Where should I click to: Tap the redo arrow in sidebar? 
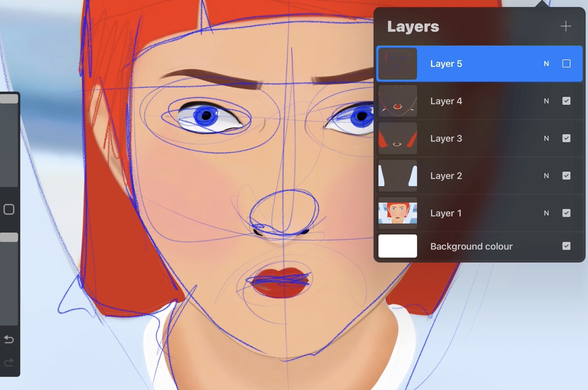point(9,363)
